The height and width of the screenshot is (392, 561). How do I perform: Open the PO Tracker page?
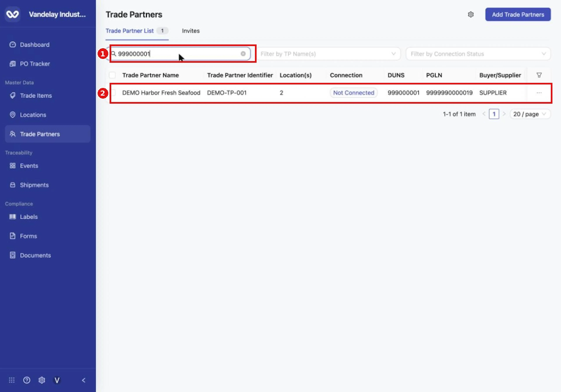point(35,64)
